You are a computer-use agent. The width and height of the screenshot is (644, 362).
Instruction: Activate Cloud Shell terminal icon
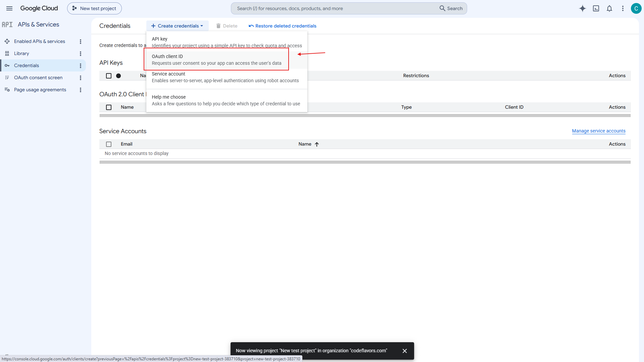[596, 8]
